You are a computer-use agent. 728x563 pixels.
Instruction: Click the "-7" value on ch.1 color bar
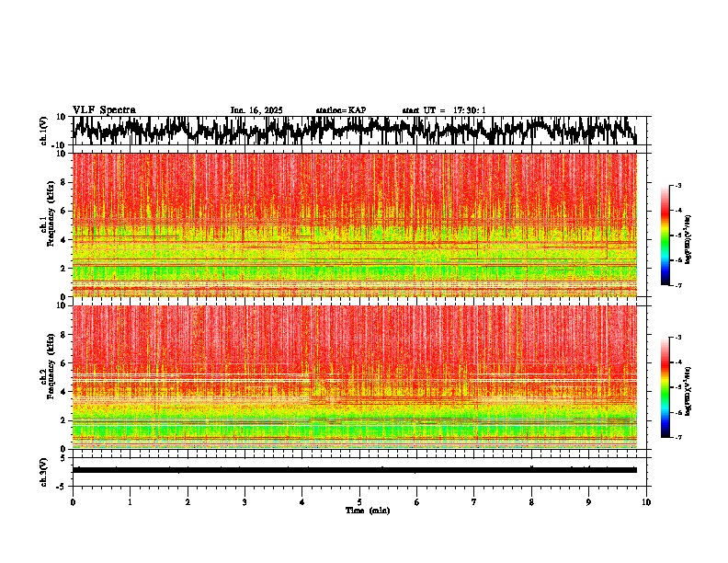(x=678, y=285)
